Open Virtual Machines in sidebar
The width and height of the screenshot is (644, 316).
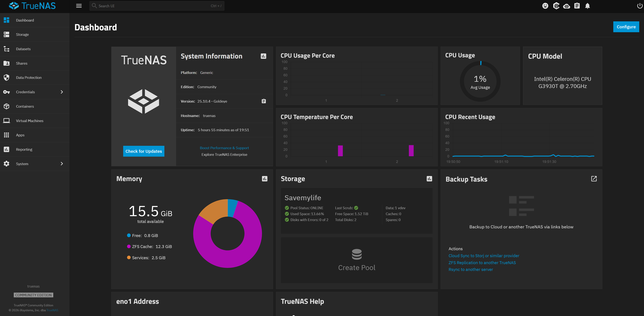[x=35, y=121]
